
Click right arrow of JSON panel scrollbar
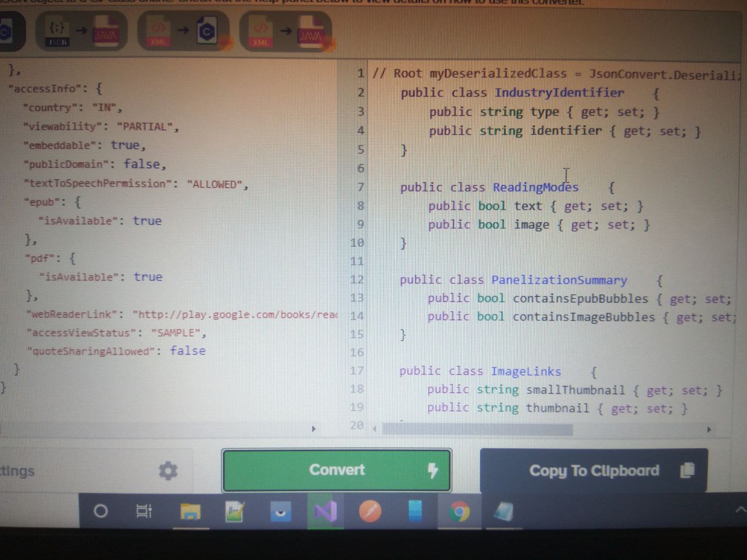(313, 429)
